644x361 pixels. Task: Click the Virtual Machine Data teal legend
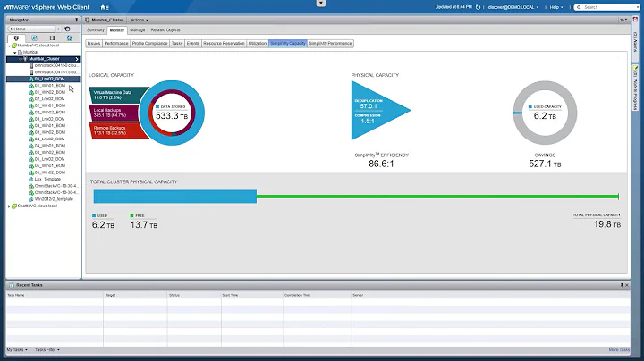coord(118,95)
